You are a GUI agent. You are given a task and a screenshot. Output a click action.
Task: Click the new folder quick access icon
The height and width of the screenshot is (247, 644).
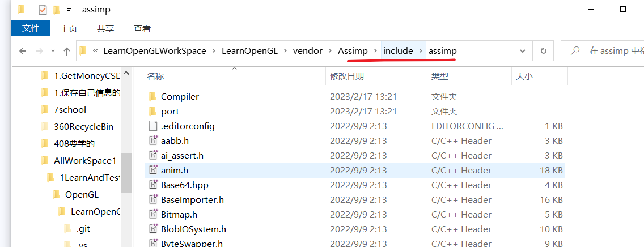(x=57, y=9)
